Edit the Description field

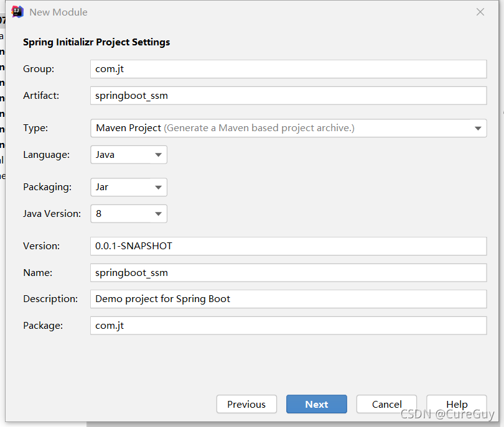click(x=288, y=299)
